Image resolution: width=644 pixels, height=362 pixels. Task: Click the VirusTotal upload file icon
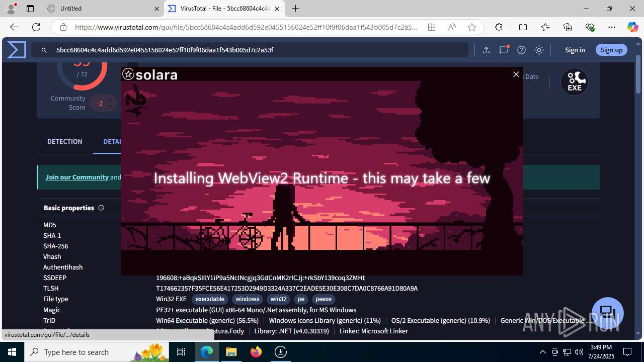486,50
